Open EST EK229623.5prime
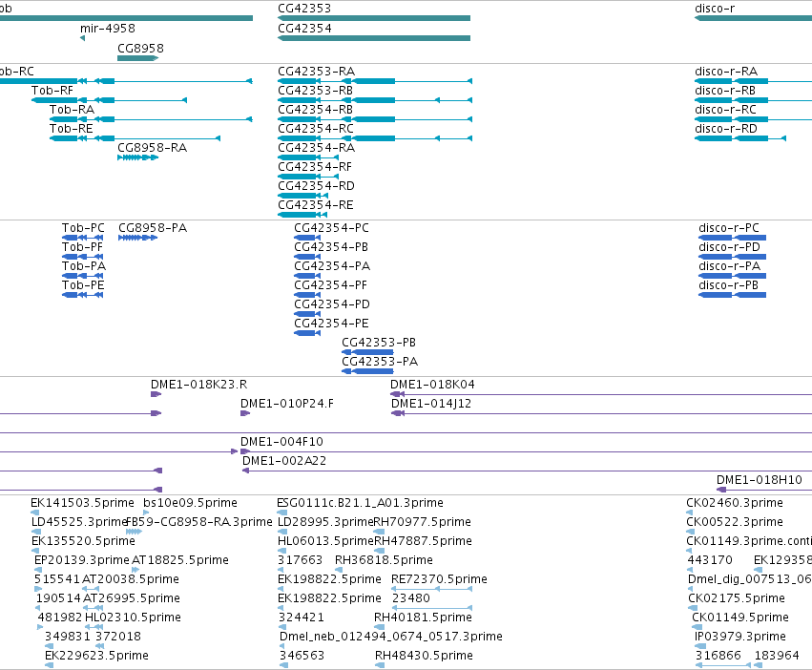This screenshot has width=812, height=670. [50, 665]
